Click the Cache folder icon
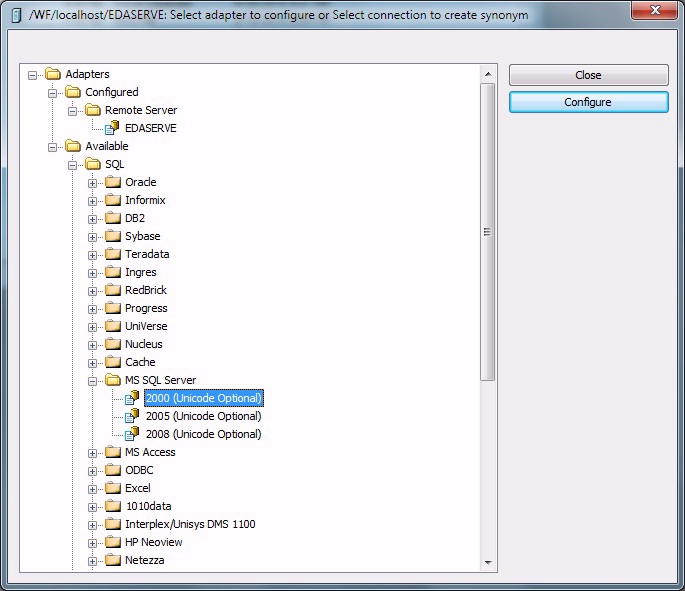The height and width of the screenshot is (591, 685). [113, 362]
